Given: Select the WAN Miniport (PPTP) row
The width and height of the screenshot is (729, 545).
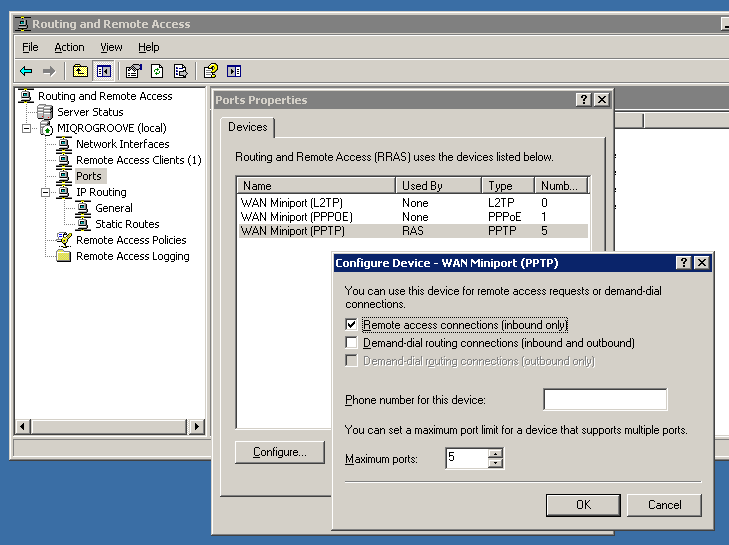Looking at the screenshot, I should tap(413, 231).
